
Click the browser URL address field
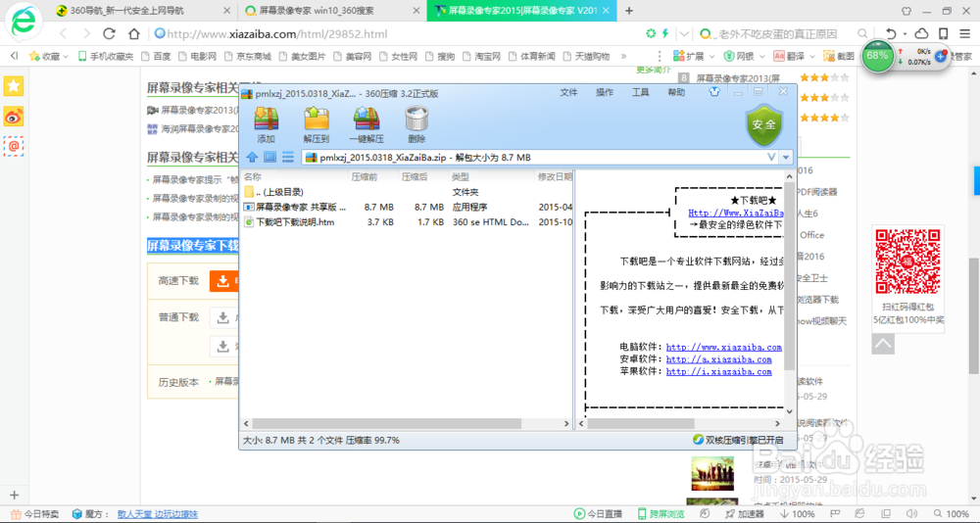point(400,33)
